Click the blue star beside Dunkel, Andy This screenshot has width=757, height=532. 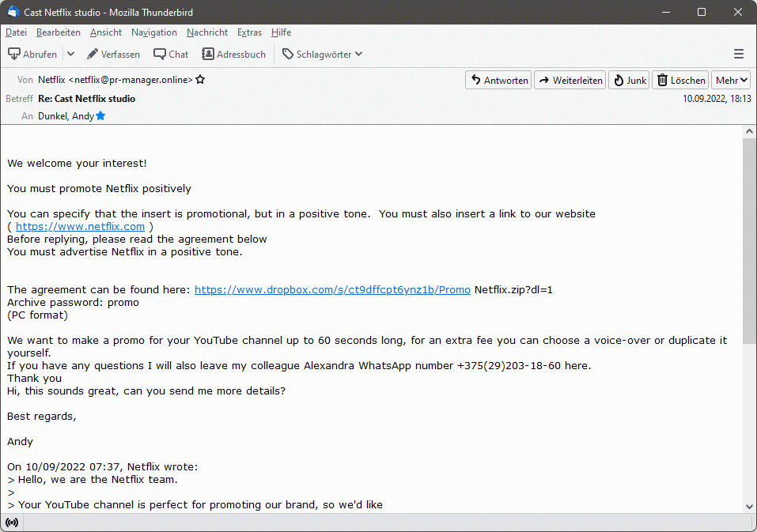tap(100, 115)
